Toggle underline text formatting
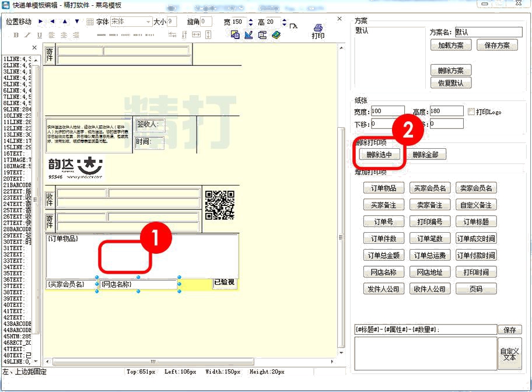Screen dimensions: 532x392 pyautogui.click(x=40, y=35)
